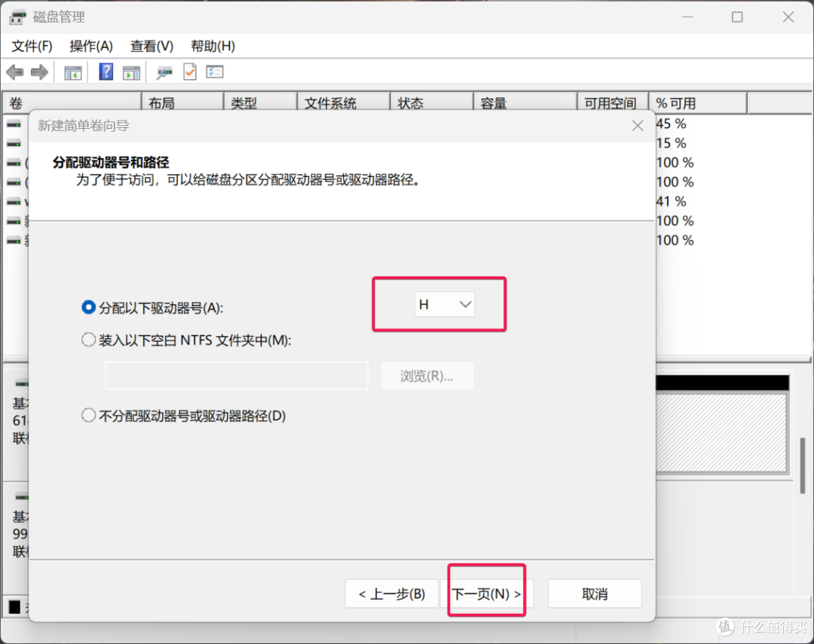Select 分配以下驱动器号 radio button
Screen dimensions: 814x644
pos(88,308)
